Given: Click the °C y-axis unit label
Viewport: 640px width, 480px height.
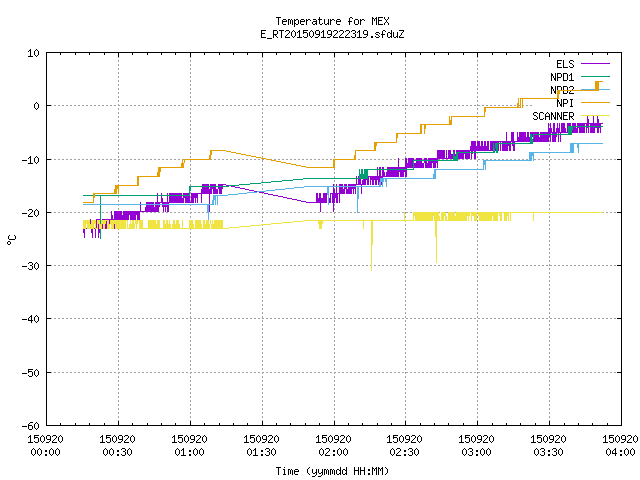Looking at the screenshot, I should click(x=11, y=239).
